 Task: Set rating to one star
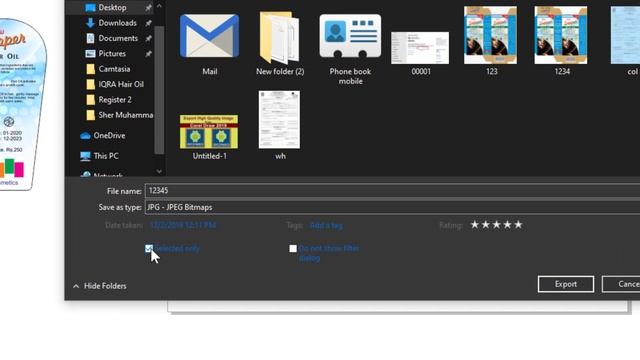click(x=475, y=225)
